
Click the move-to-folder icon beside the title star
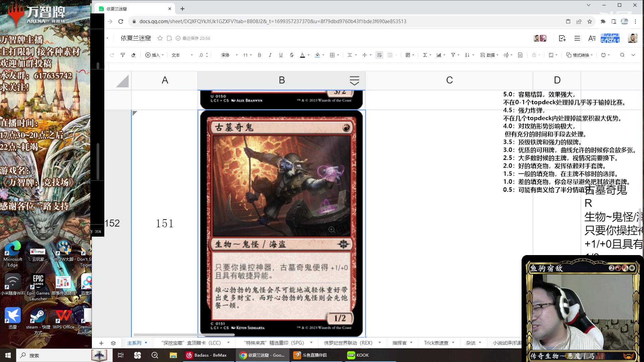point(169,38)
